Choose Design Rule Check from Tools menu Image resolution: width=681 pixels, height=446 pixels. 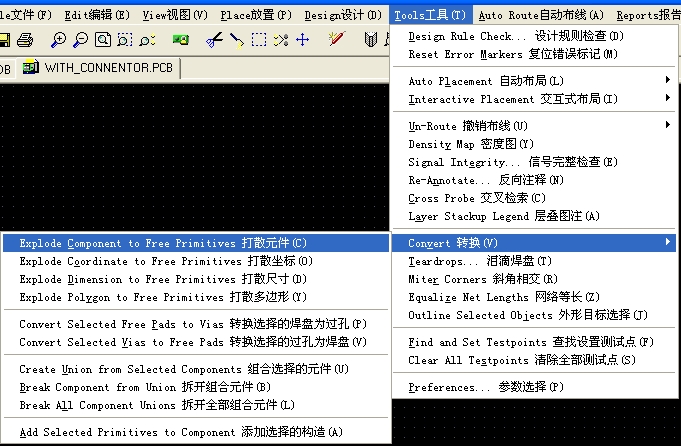coord(534,36)
